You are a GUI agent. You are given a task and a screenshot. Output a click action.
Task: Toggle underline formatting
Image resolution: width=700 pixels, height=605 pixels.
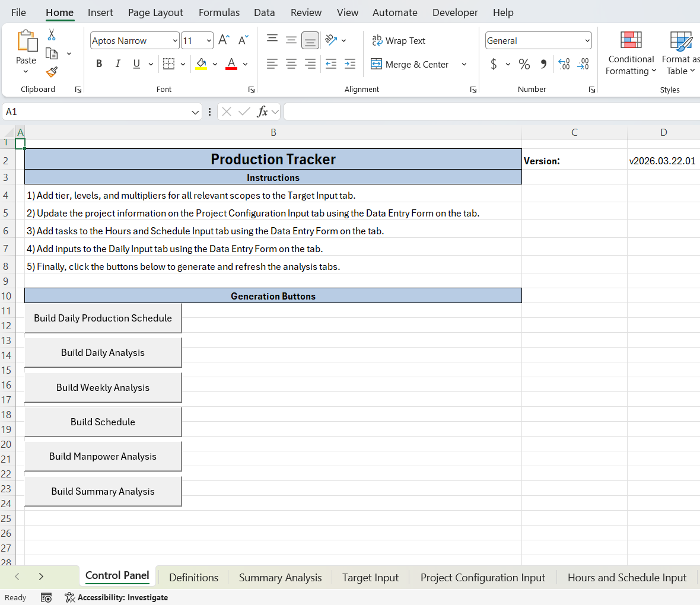coord(136,63)
